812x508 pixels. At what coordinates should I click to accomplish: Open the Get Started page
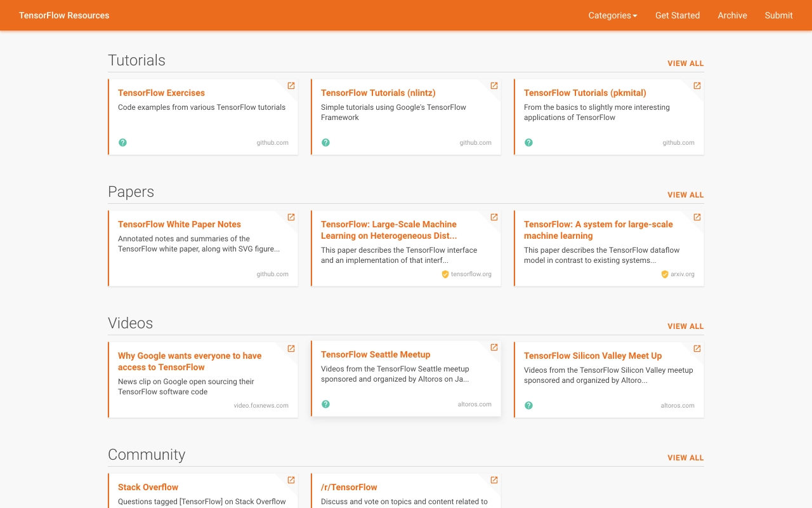tap(678, 15)
